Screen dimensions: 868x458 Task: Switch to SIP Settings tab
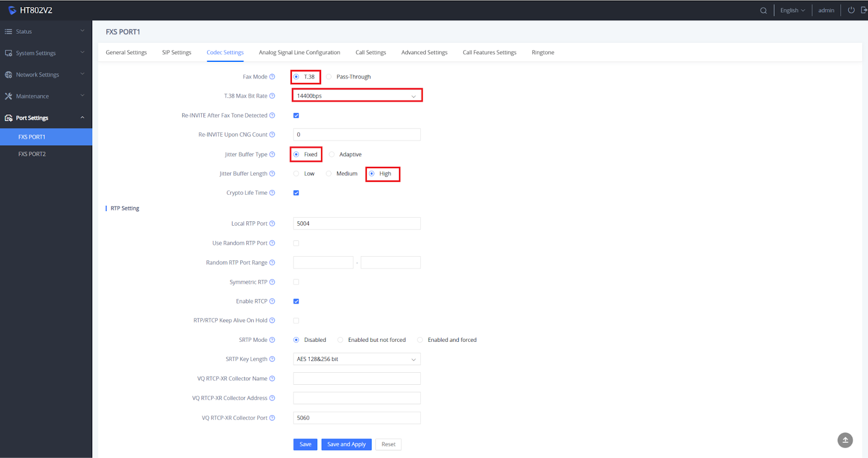(x=177, y=53)
